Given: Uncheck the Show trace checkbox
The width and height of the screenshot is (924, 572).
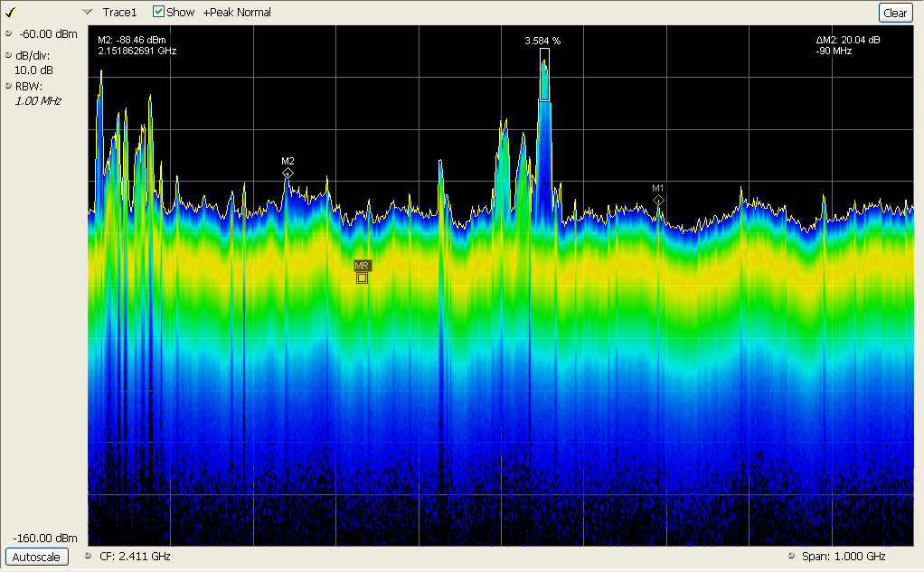Looking at the screenshot, I should point(159,12).
